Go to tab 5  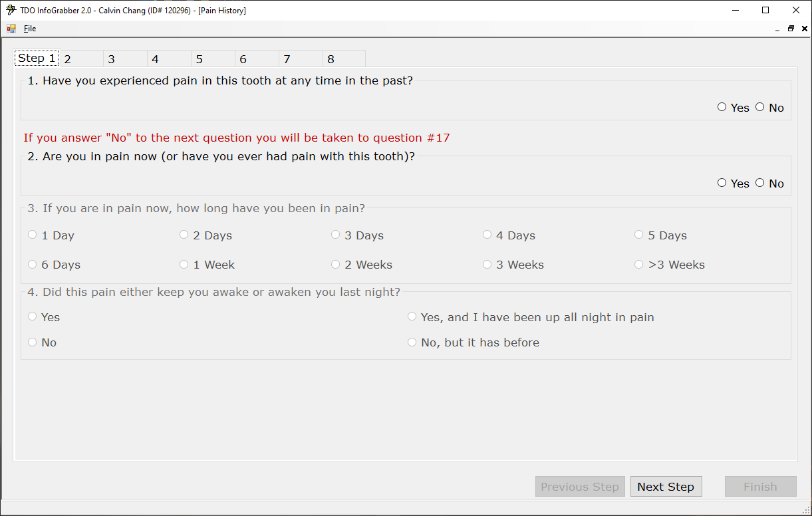(200, 59)
